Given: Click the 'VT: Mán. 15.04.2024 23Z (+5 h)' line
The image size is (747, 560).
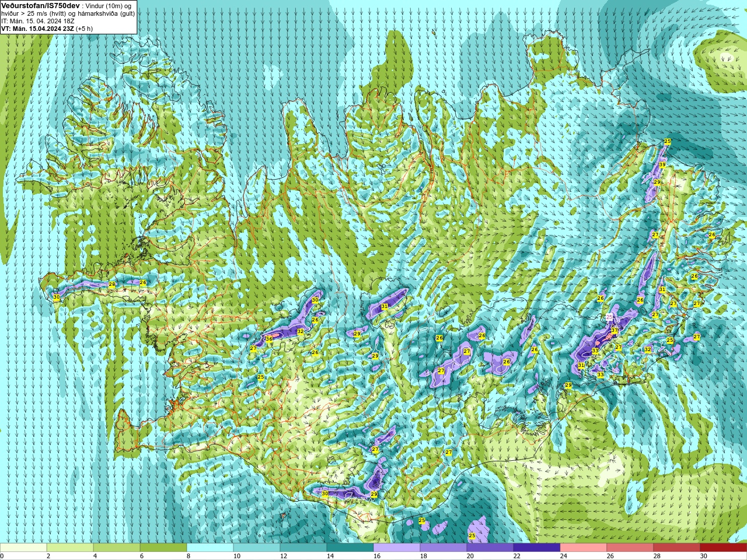Looking at the screenshot, I should 47,28.
